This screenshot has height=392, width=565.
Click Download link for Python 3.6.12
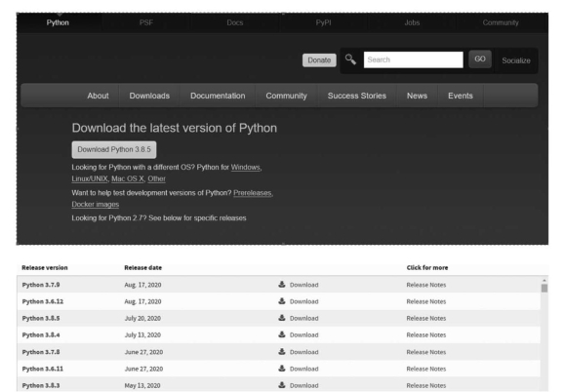coord(303,301)
